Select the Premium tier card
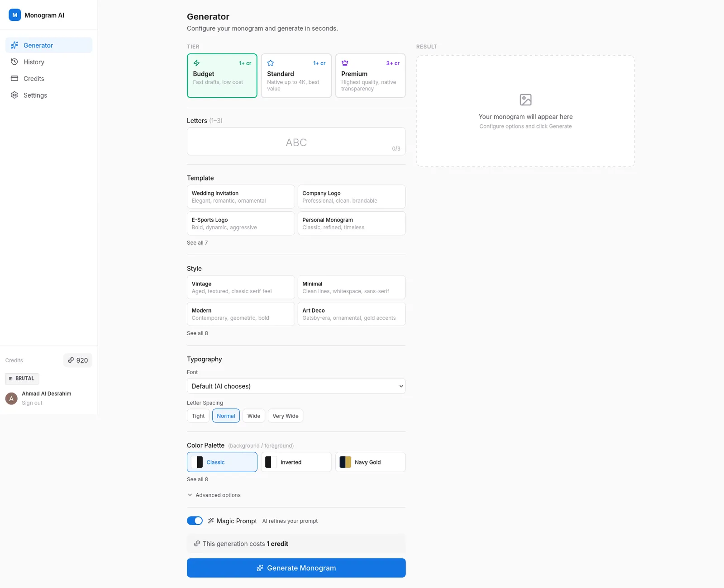Image resolution: width=724 pixels, height=588 pixels. (371, 76)
